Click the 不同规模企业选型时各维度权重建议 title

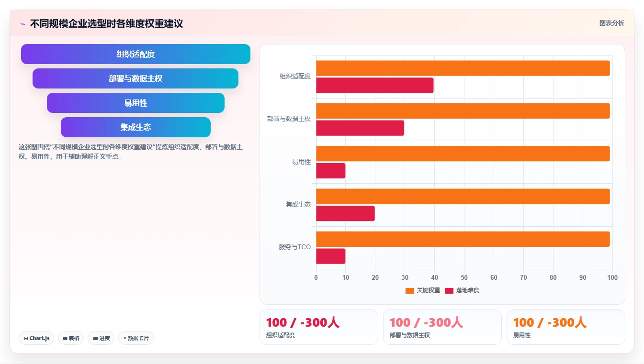[x=106, y=23]
